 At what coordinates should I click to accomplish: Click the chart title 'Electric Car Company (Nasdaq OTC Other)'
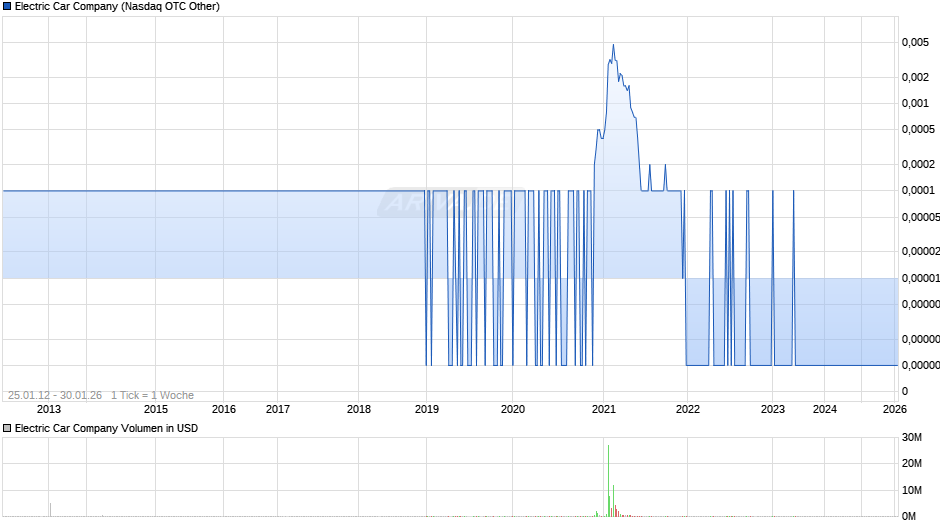pyautogui.click(x=118, y=7)
